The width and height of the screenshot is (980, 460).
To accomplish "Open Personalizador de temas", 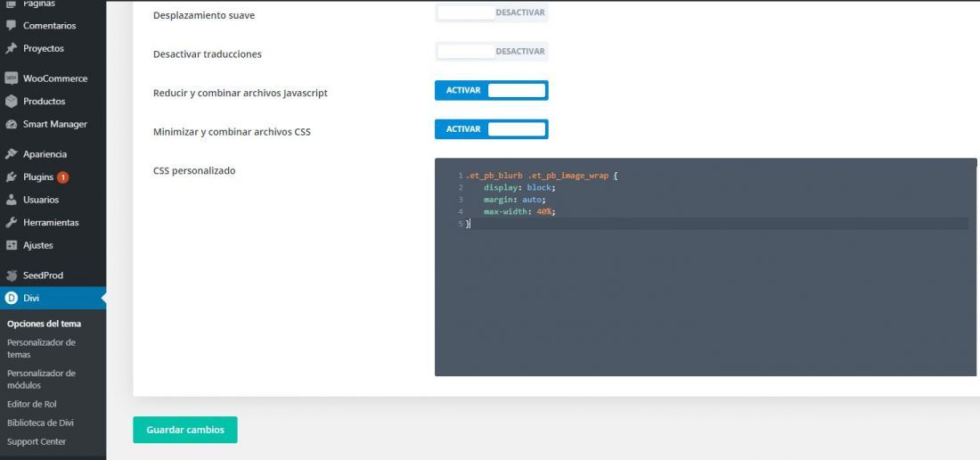I will (41, 349).
